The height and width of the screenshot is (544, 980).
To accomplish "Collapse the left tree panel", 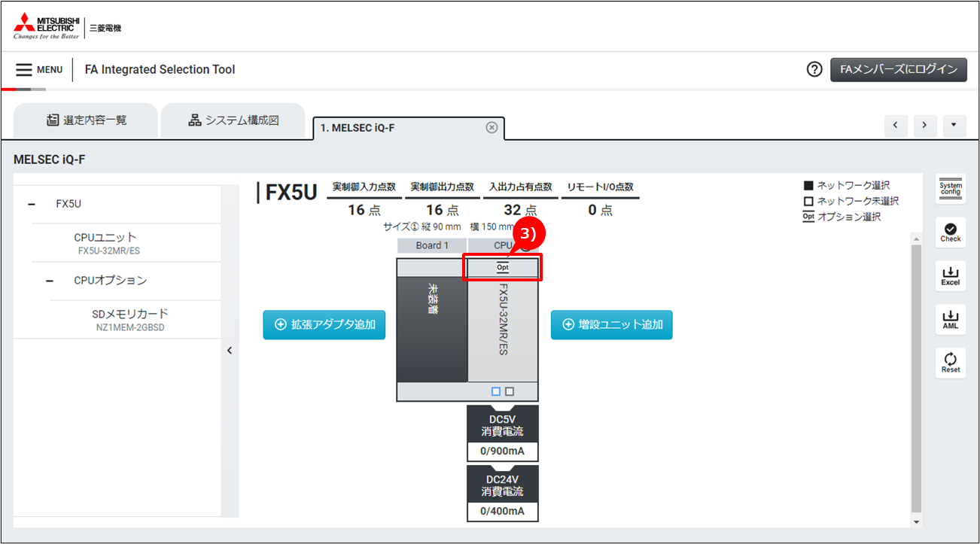I will pyautogui.click(x=230, y=350).
